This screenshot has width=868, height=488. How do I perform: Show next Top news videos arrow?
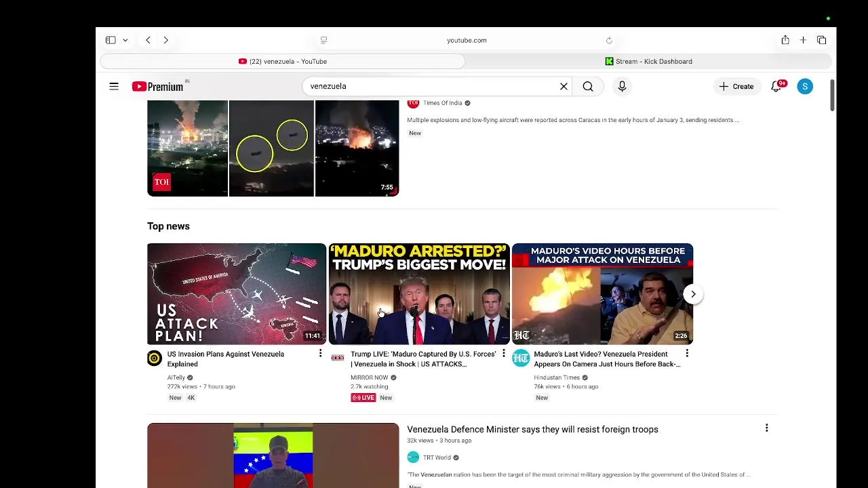click(x=693, y=294)
